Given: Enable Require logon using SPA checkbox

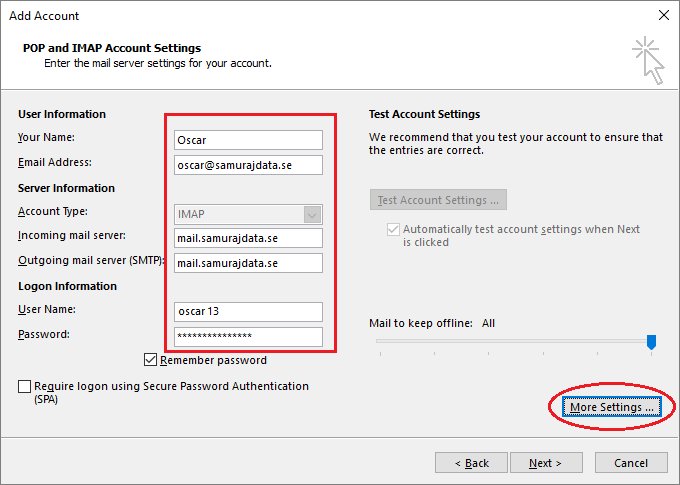Looking at the screenshot, I should tap(24, 386).
